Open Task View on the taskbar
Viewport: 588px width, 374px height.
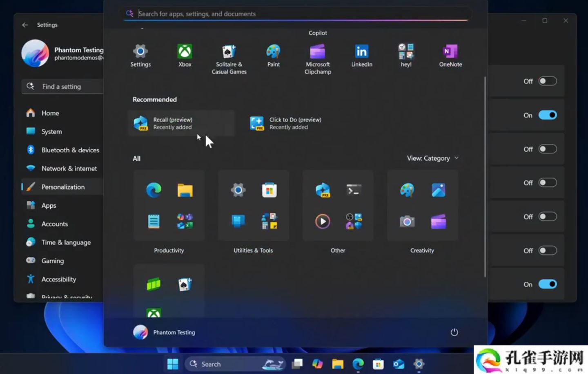(298, 364)
